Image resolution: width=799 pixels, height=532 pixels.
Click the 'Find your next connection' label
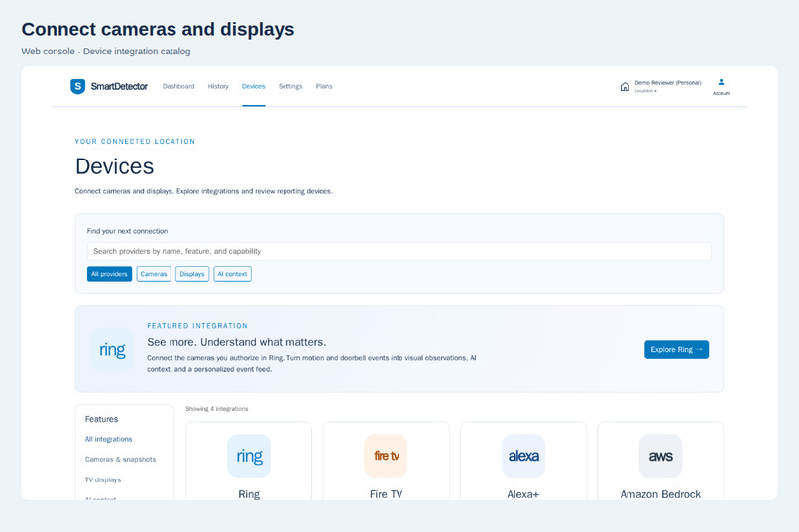[x=128, y=231]
